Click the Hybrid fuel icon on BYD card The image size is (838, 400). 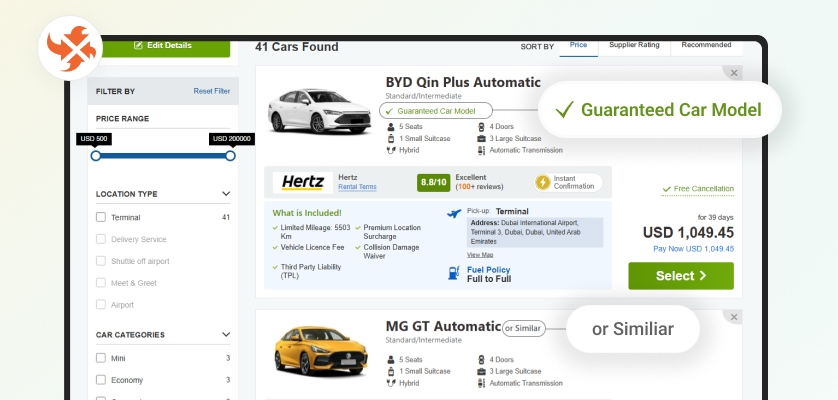(391, 150)
